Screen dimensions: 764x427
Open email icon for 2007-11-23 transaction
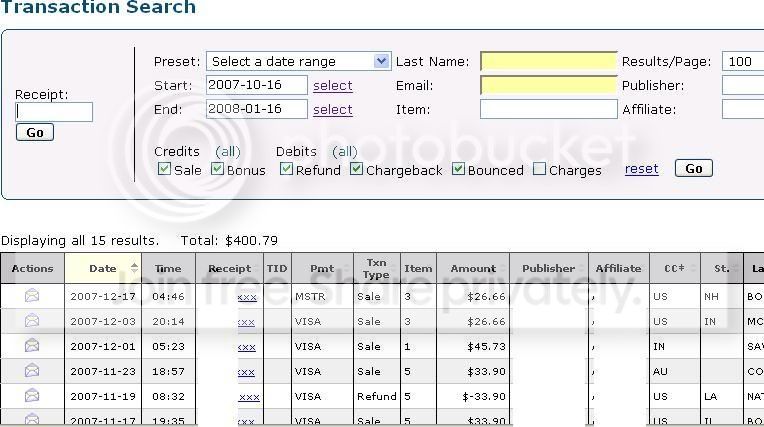click(32, 371)
